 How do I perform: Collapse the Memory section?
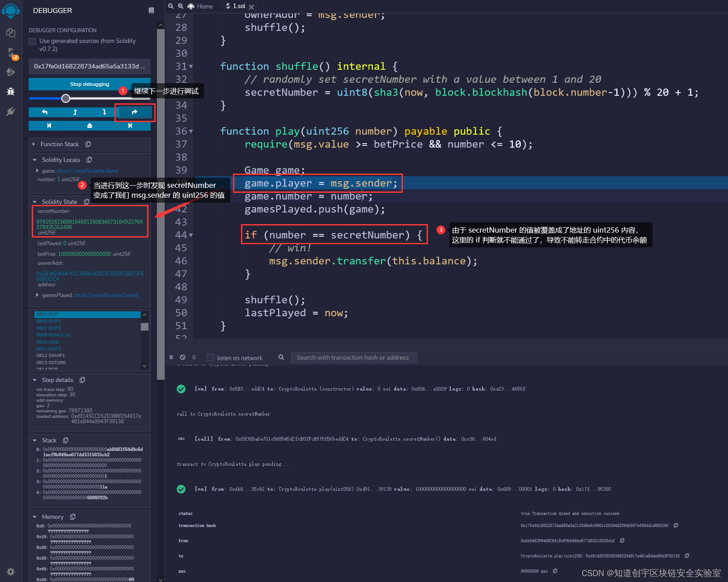coord(34,517)
